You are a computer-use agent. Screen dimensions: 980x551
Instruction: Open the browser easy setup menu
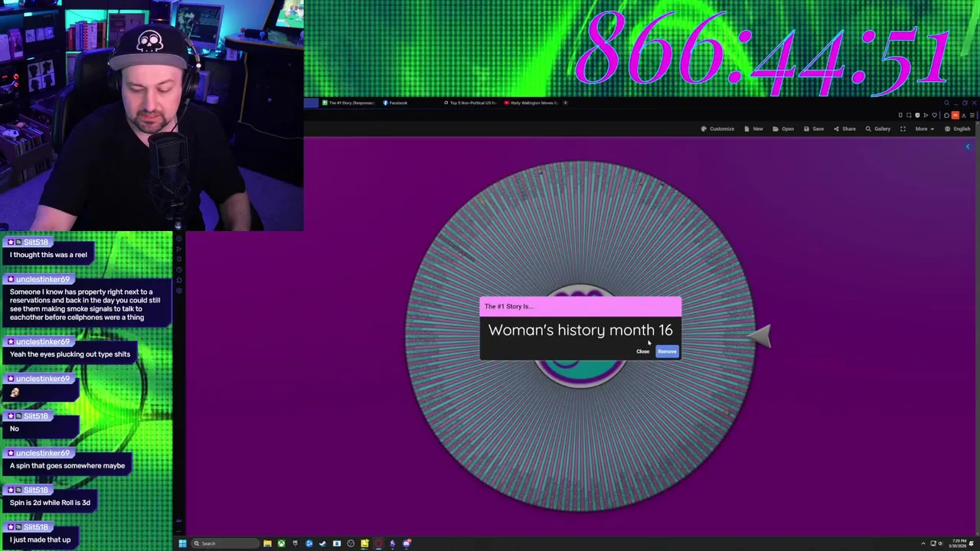(x=972, y=115)
